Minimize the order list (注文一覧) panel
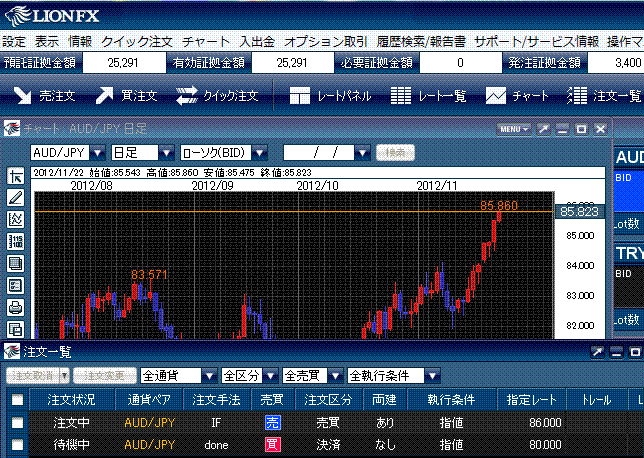 616,352
